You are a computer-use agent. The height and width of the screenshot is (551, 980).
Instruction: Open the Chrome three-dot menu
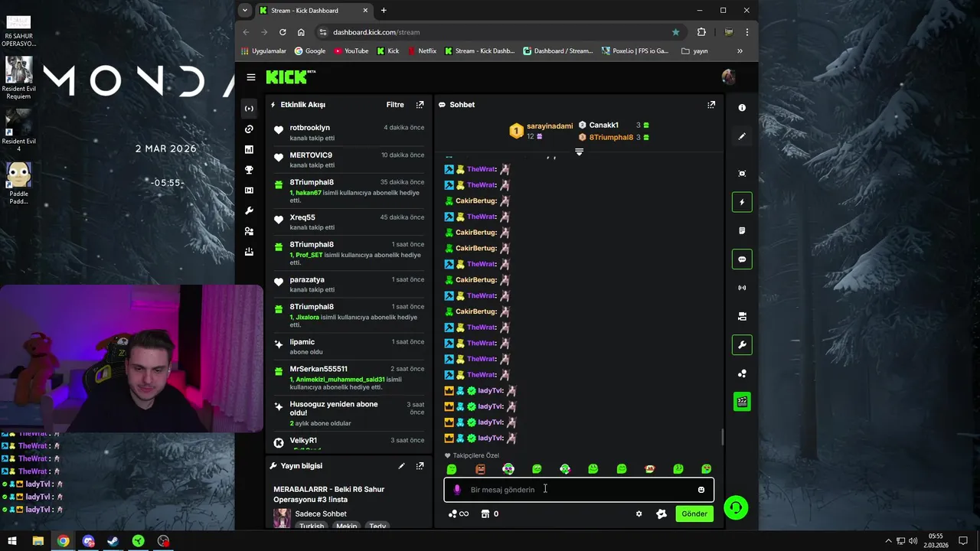746,32
